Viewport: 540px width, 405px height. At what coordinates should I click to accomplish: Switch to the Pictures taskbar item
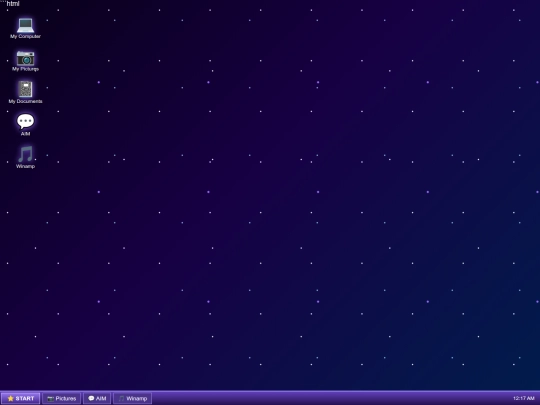click(x=62, y=398)
